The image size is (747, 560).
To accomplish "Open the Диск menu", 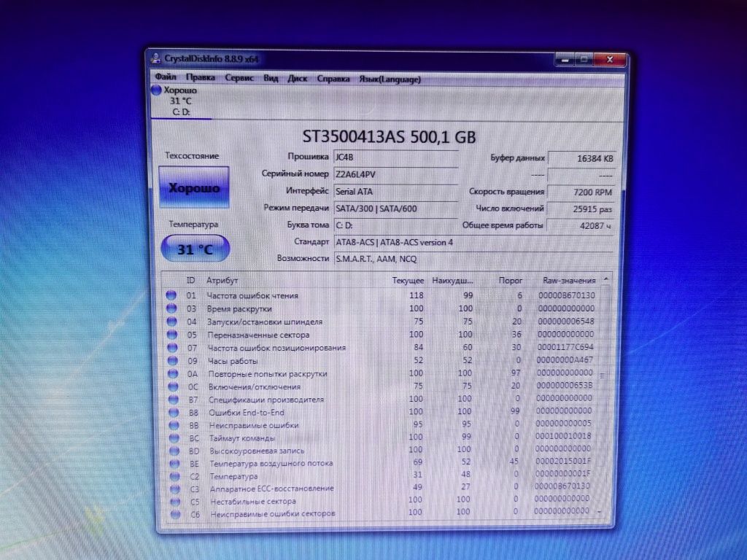I will [x=298, y=79].
